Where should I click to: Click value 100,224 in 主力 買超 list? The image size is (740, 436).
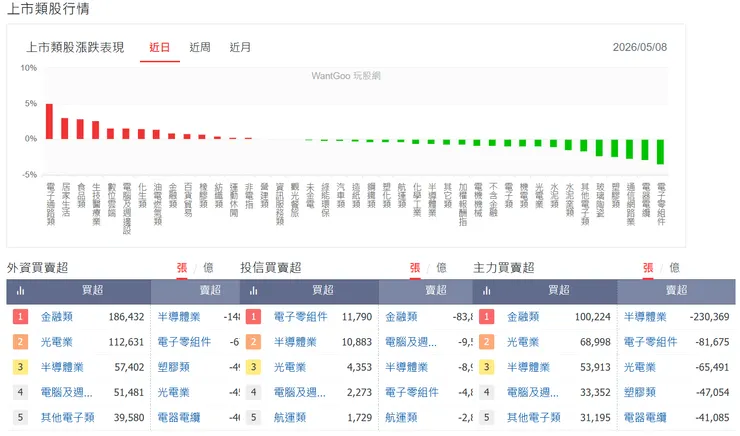[x=593, y=317]
